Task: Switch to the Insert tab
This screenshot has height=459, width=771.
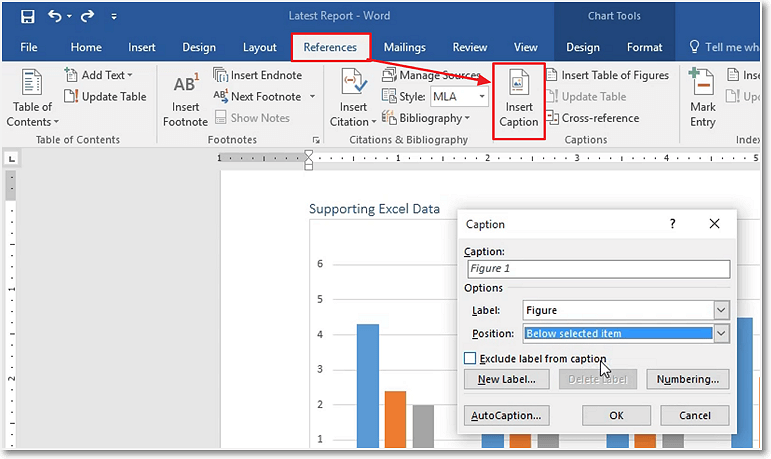Action: (x=142, y=47)
